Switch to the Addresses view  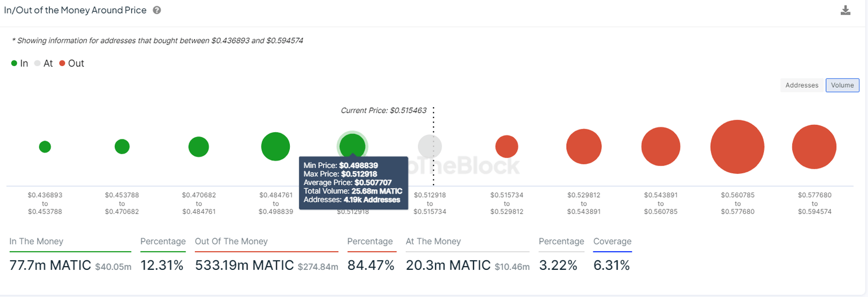801,85
